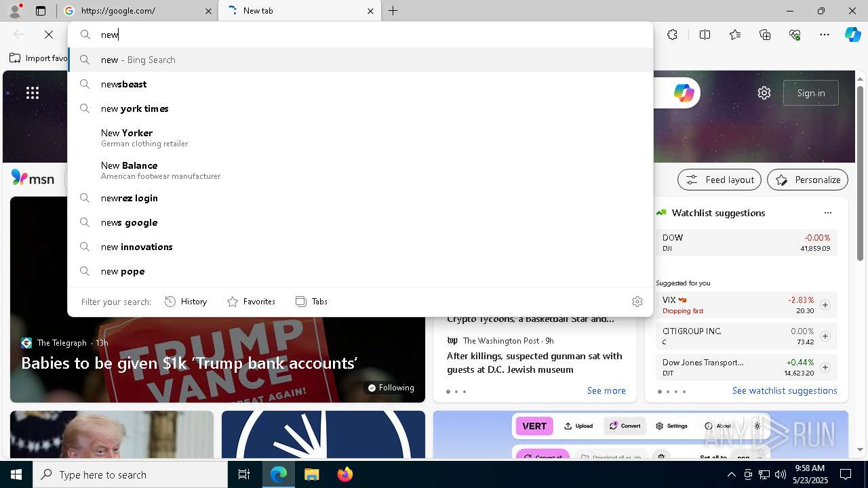Open the tab actions menu icon
868x488 pixels.
(41, 11)
